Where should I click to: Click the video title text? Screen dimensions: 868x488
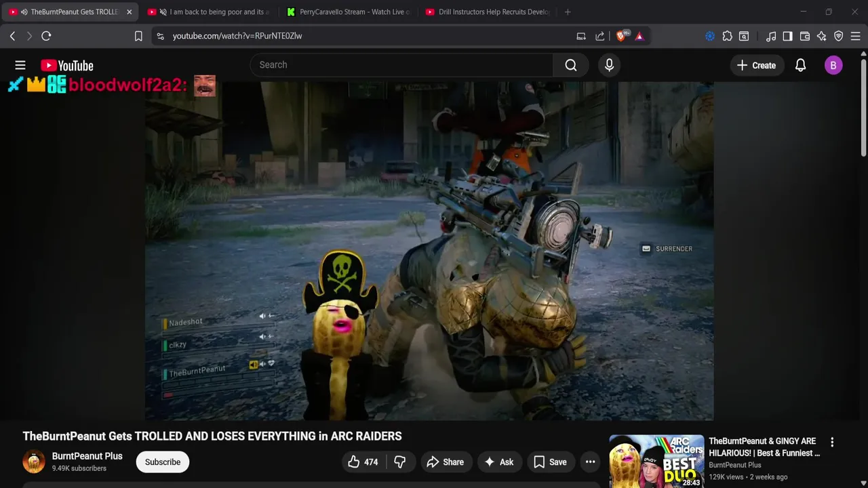tap(212, 436)
